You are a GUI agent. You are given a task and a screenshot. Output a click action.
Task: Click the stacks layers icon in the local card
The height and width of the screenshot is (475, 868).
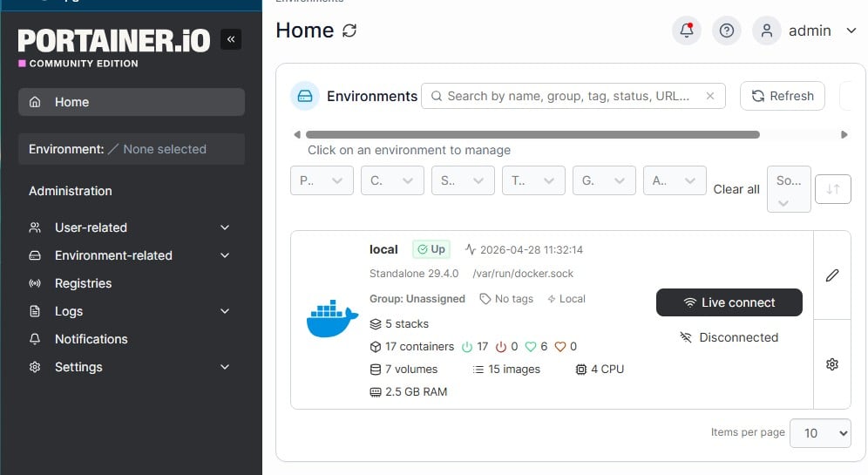376,324
